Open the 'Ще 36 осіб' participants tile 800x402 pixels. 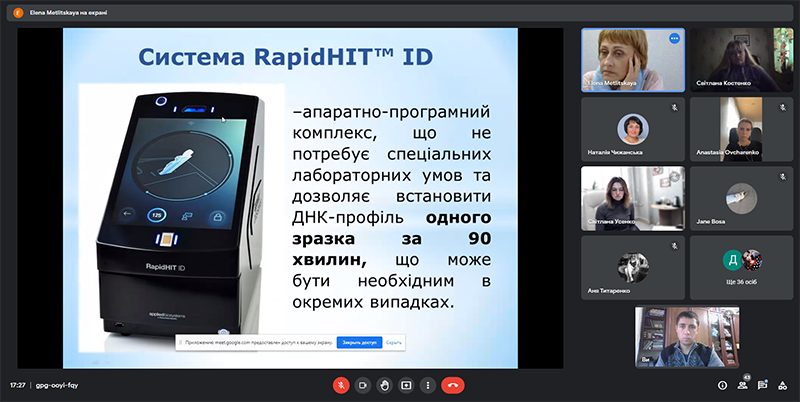coord(742,268)
